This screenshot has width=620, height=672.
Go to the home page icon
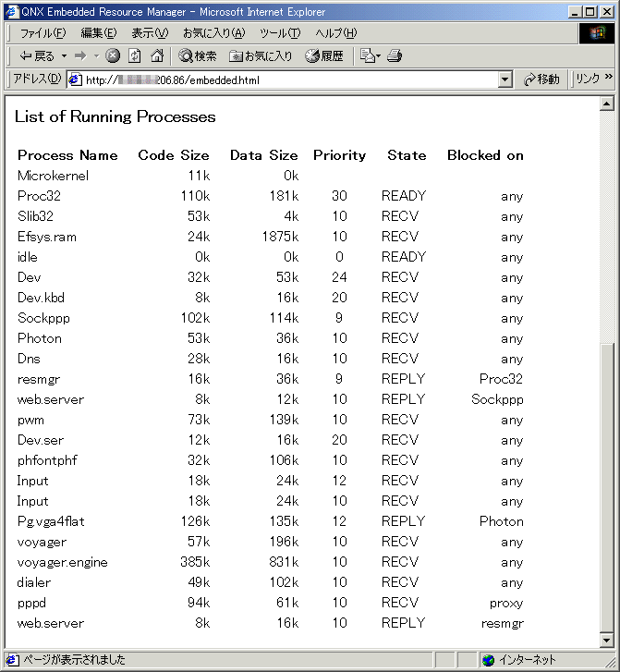157,55
